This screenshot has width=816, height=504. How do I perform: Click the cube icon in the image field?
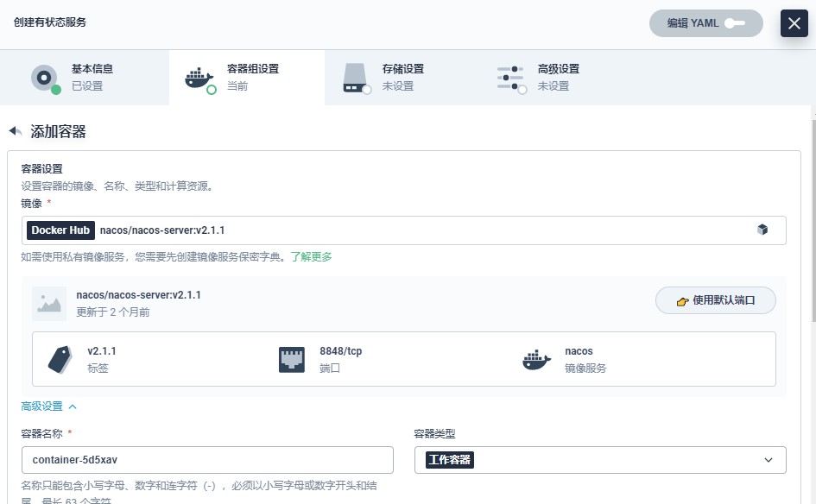(x=762, y=230)
